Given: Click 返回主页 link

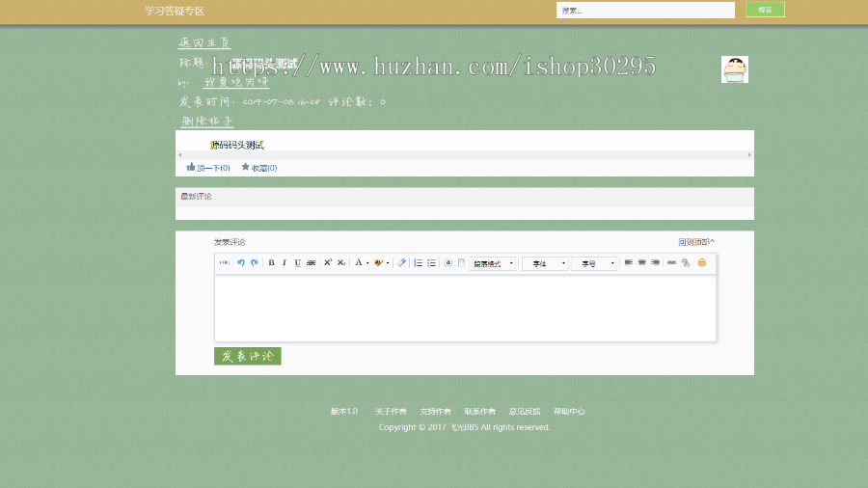Looking at the screenshot, I should tap(204, 42).
